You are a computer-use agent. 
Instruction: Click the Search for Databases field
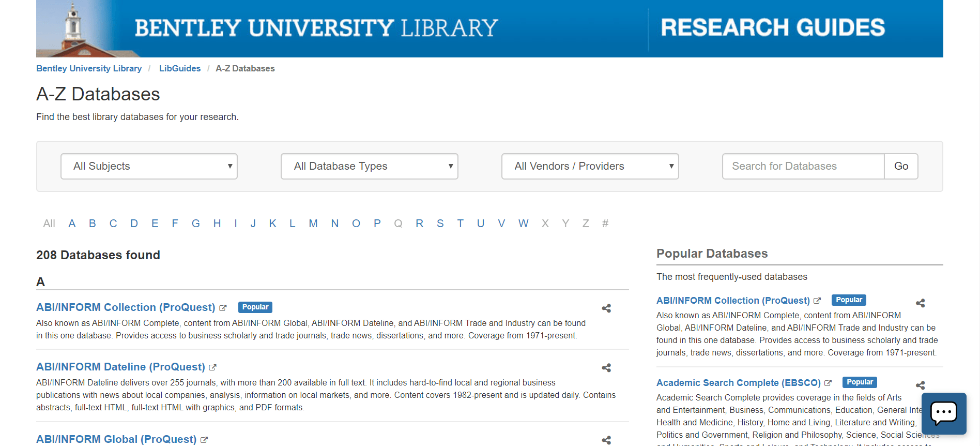point(803,166)
